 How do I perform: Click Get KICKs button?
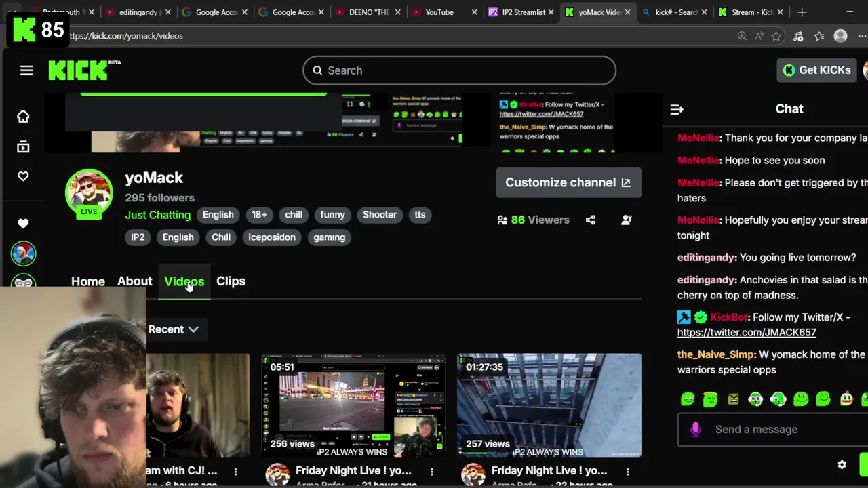(x=817, y=70)
